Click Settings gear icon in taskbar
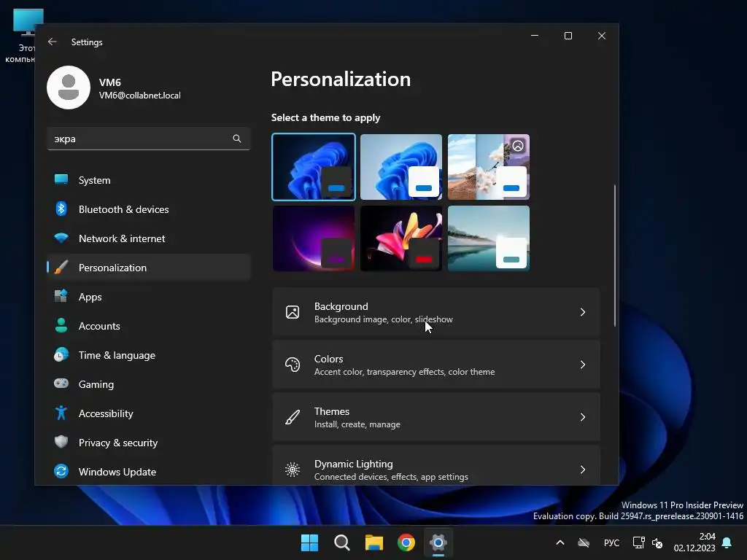Viewport: 747px width, 560px height. [438, 542]
